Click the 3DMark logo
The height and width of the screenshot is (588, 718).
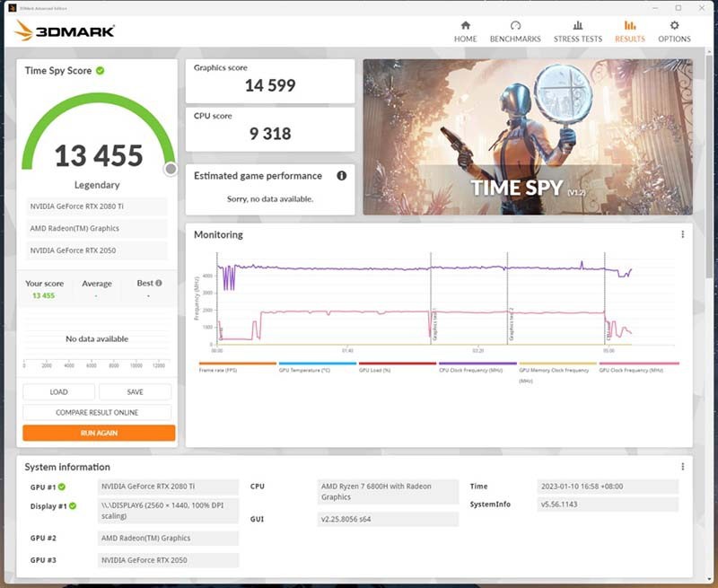[65, 31]
